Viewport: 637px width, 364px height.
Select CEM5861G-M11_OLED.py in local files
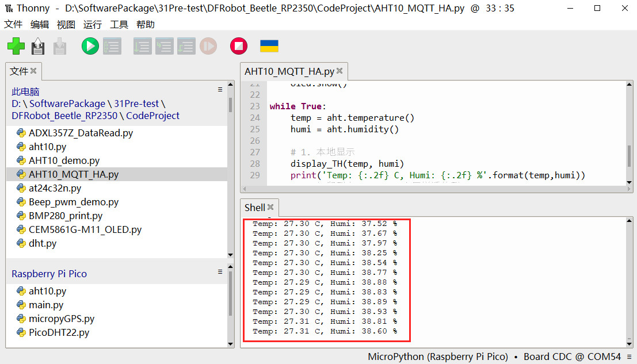(x=117, y=229)
